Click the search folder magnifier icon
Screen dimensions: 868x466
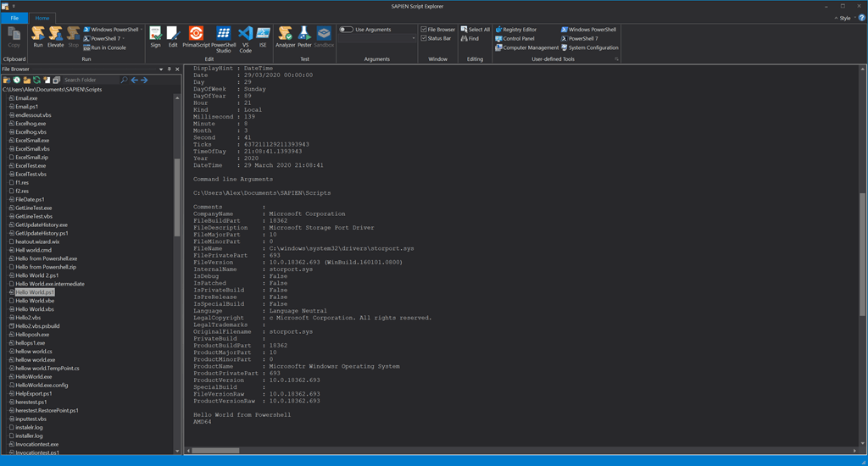[124, 80]
